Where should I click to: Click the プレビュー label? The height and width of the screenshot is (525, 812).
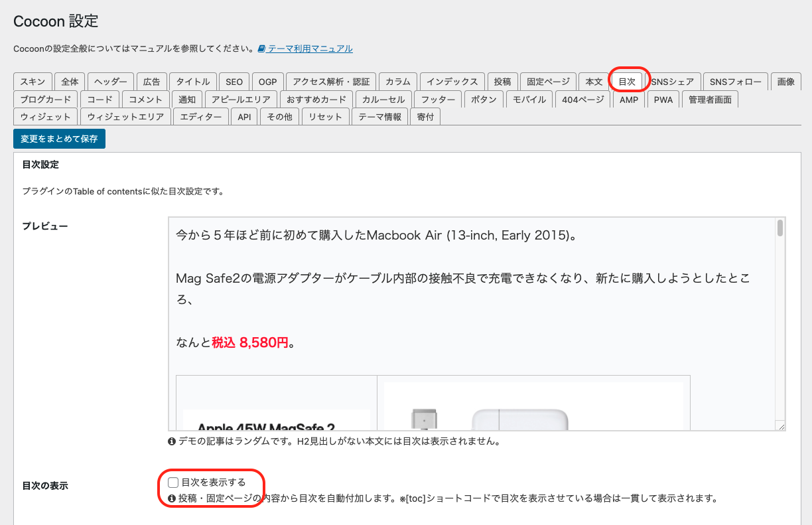(x=44, y=226)
